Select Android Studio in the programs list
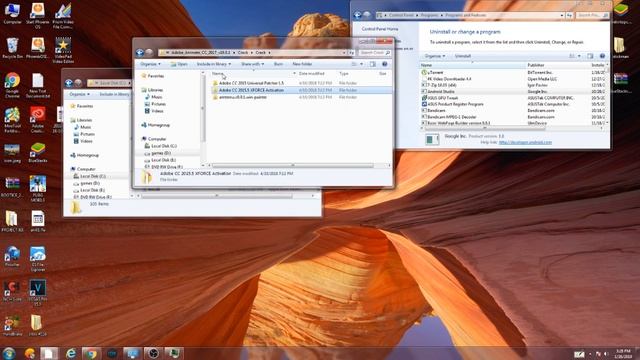 440,91
